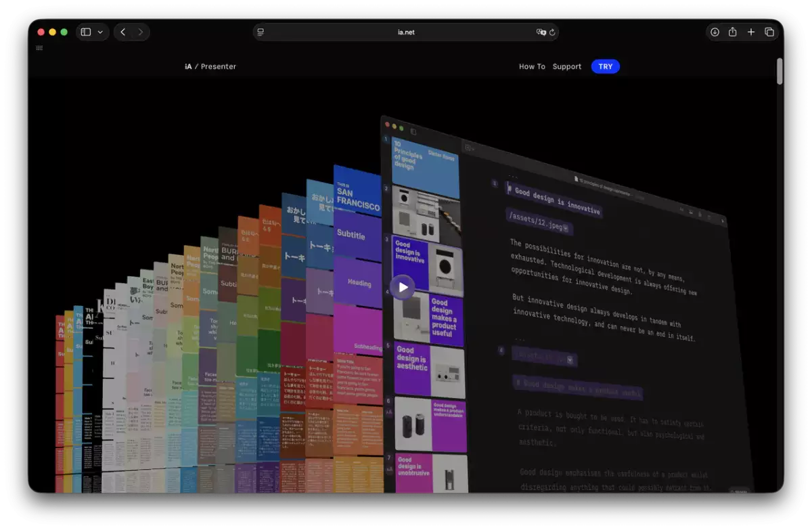
Task: Play the Presenter demo video
Action: pos(403,287)
